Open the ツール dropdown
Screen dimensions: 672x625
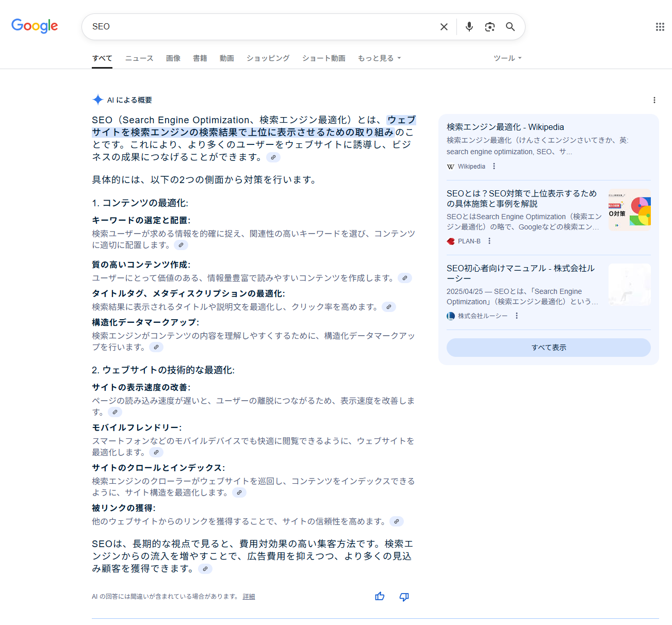point(507,58)
